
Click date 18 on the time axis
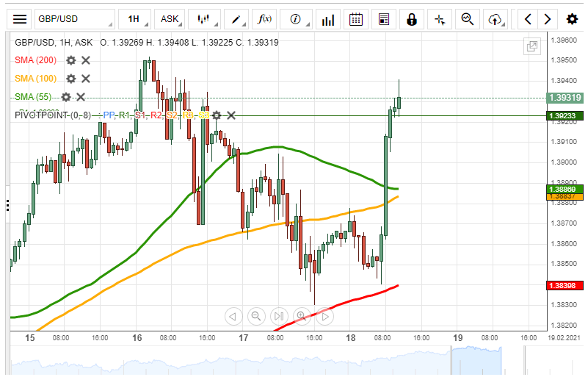tap(350, 338)
